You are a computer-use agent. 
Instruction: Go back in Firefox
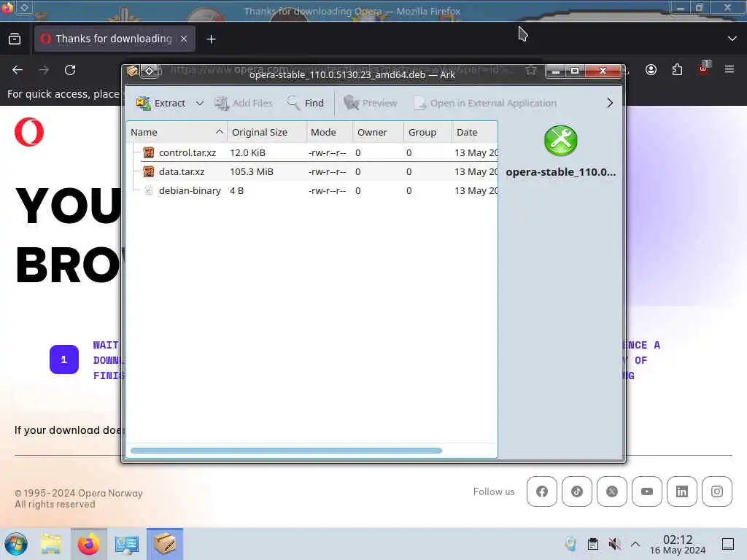[x=18, y=70]
